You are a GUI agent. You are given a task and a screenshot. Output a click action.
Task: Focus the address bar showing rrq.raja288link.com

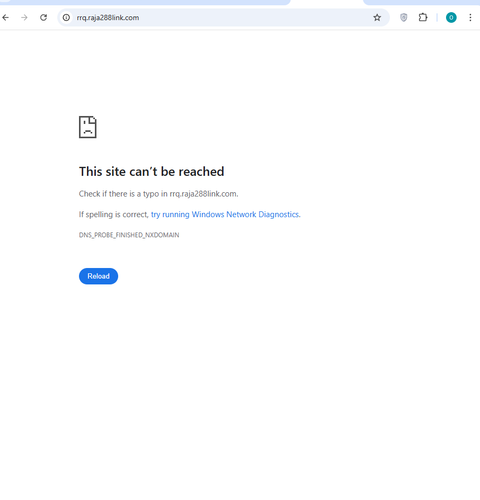tap(223, 18)
